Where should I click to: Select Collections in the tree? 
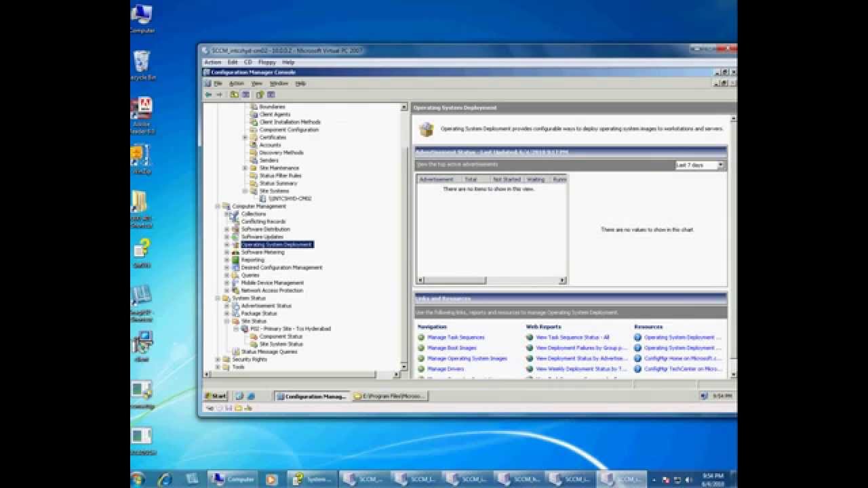pyautogui.click(x=254, y=214)
